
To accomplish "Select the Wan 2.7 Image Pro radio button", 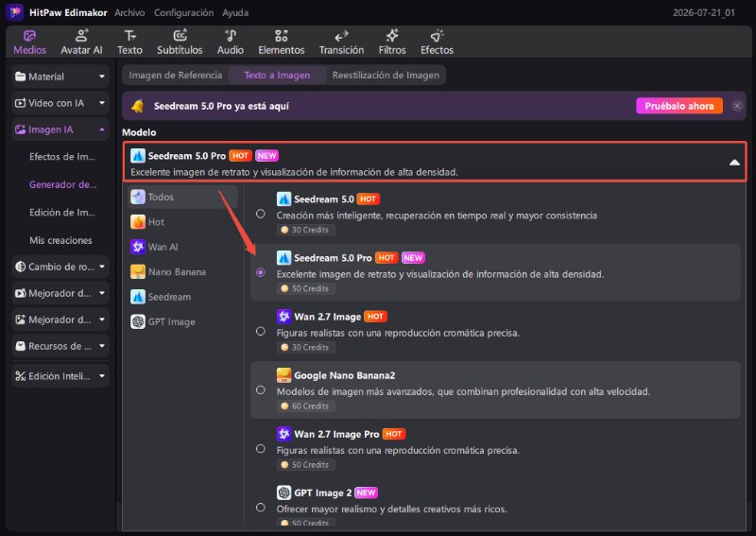I will pyautogui.click(x=261, y=449).
